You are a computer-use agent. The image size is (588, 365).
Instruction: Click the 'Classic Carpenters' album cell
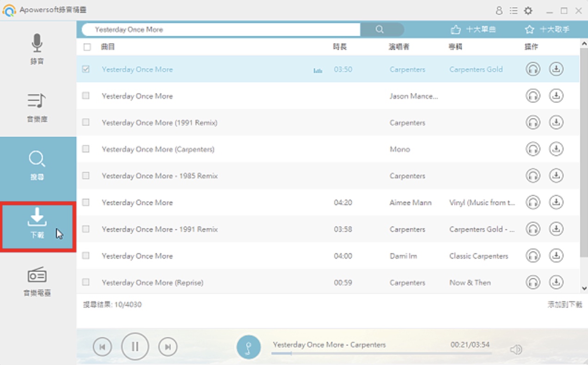(478, 256)
